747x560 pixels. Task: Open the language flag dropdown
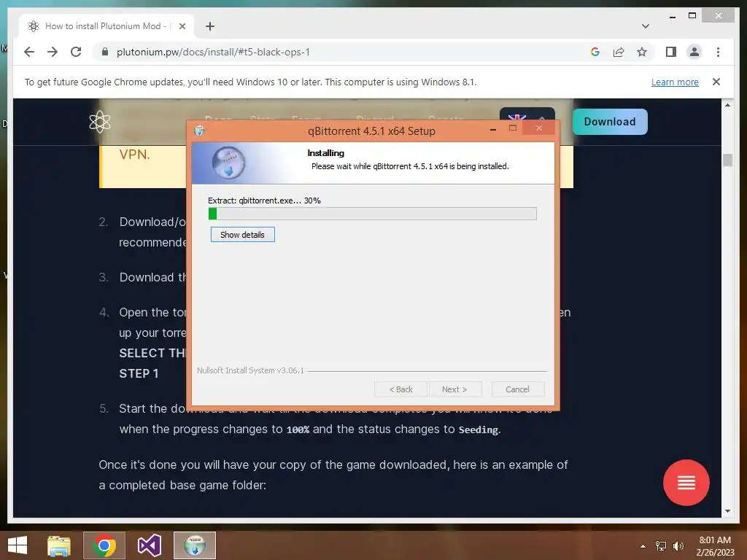click(527, 114)
